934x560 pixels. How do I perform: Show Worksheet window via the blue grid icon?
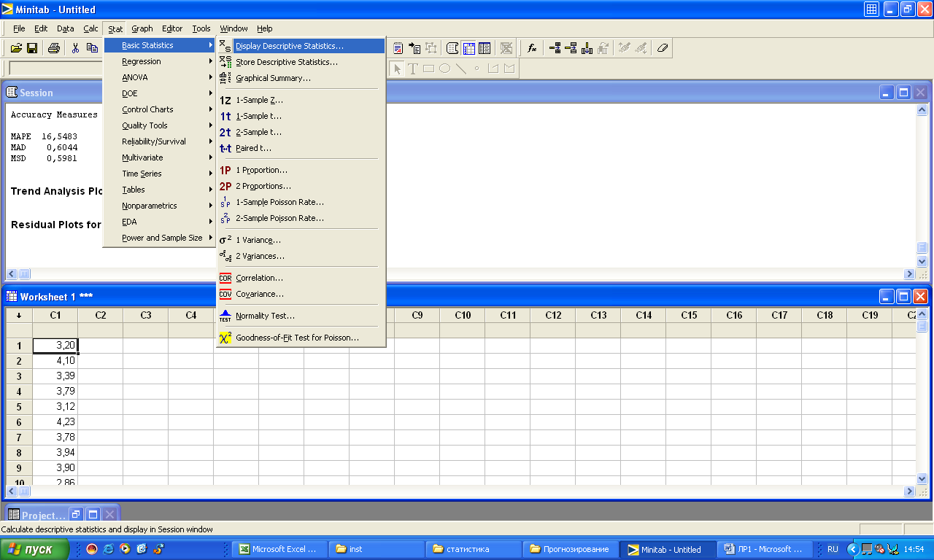468,48
